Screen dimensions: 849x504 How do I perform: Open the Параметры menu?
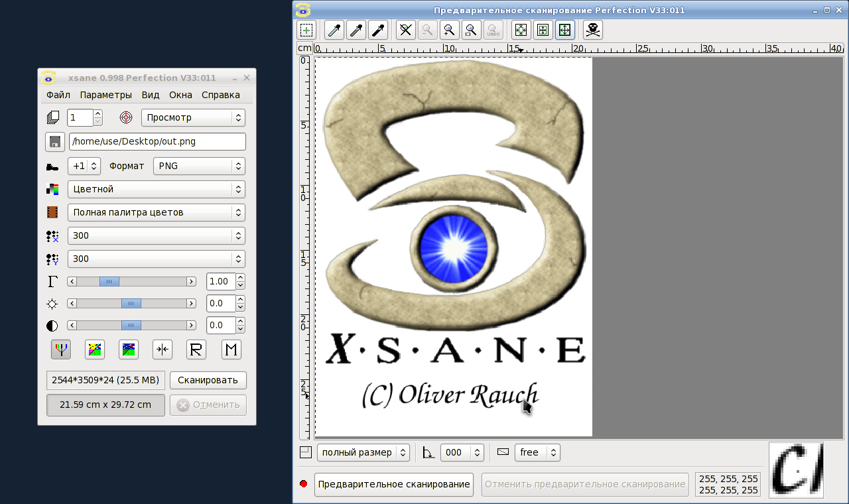click(106, 95)
